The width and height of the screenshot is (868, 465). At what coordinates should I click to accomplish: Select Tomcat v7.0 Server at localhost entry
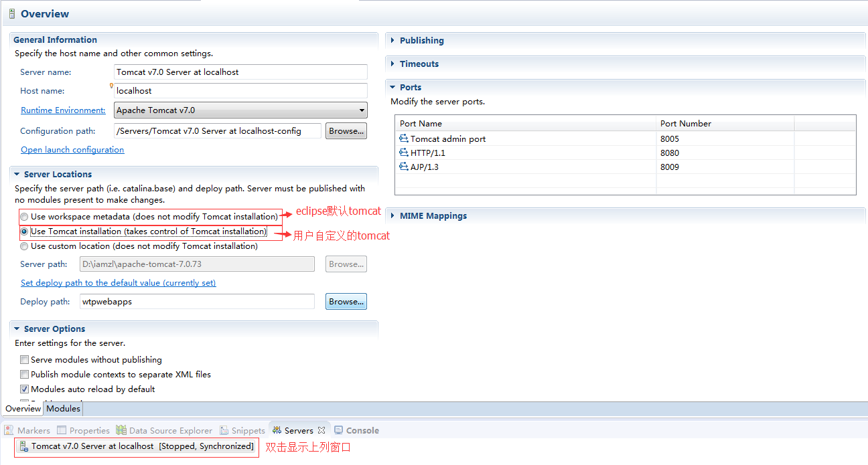[x=137, y=446]
